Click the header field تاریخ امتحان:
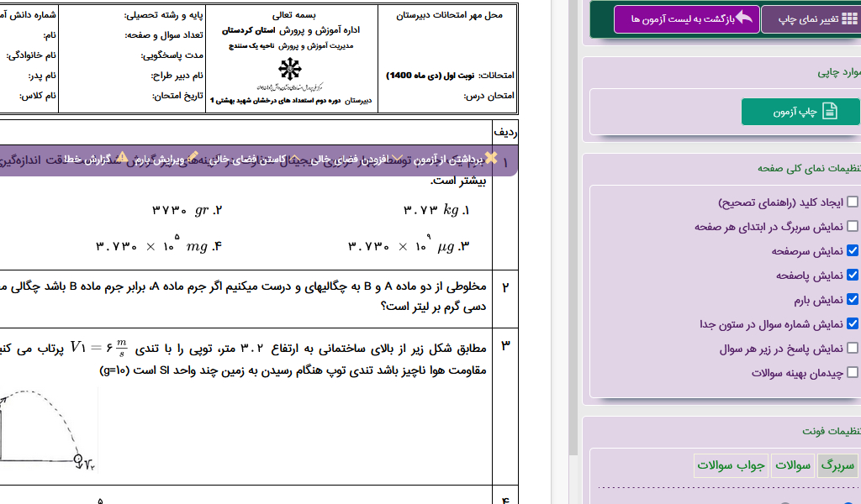 pyautogui.click(x=177, y=96)
